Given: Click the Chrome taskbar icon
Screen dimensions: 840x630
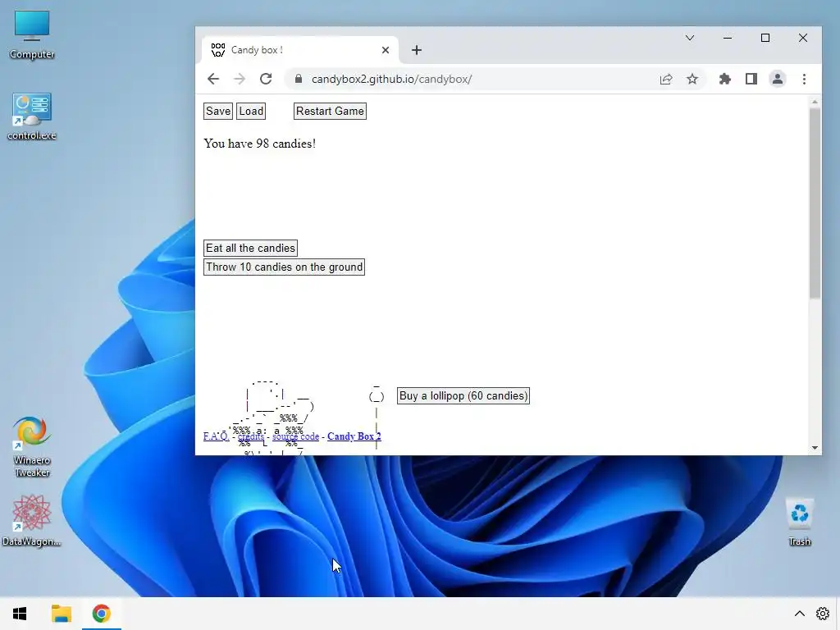Looking at the screenshot, I should click(101, 614).
